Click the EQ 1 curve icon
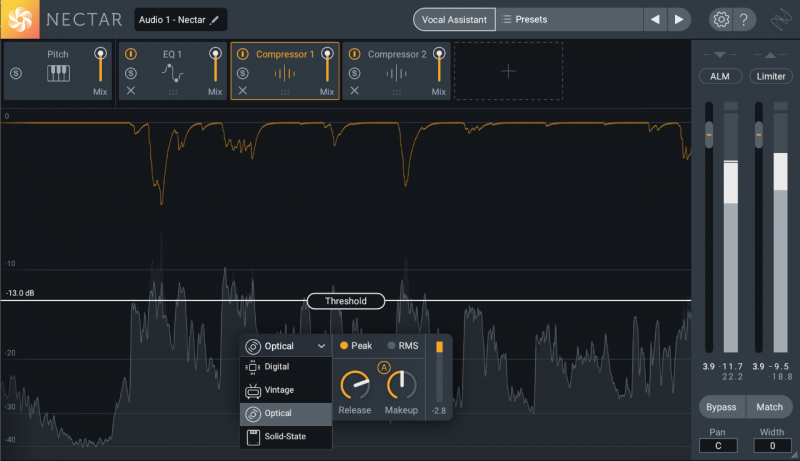This screenshot has width=800, height=461. [x=173, y=73]
